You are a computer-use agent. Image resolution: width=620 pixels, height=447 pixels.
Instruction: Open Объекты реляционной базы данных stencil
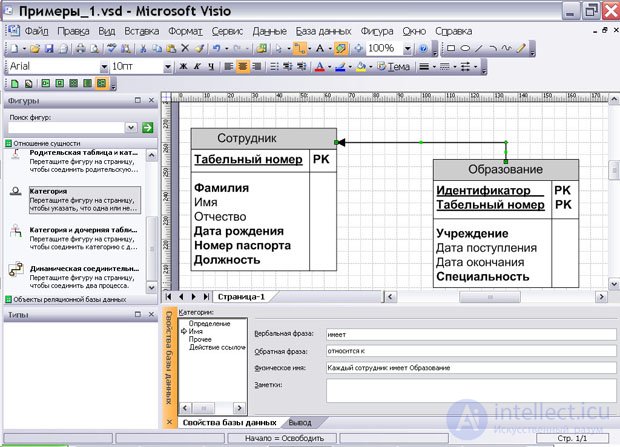80,299
